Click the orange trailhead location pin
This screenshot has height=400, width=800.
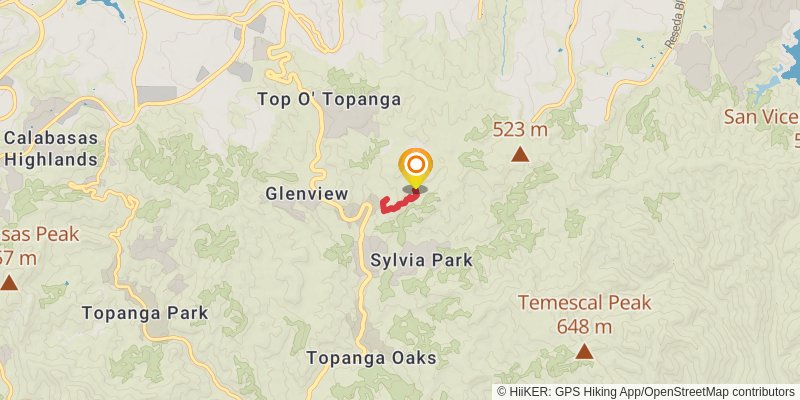(416, 168)
